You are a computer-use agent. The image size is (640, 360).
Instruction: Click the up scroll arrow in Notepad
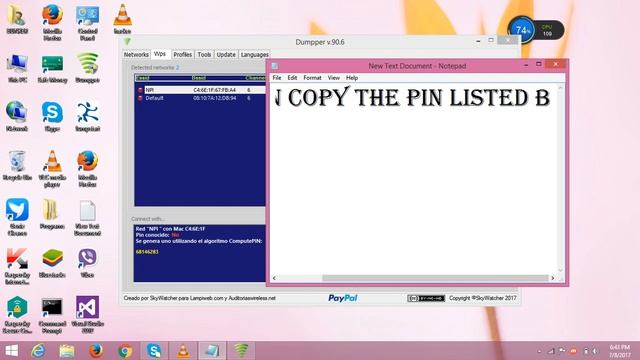[x=560, y=88]
